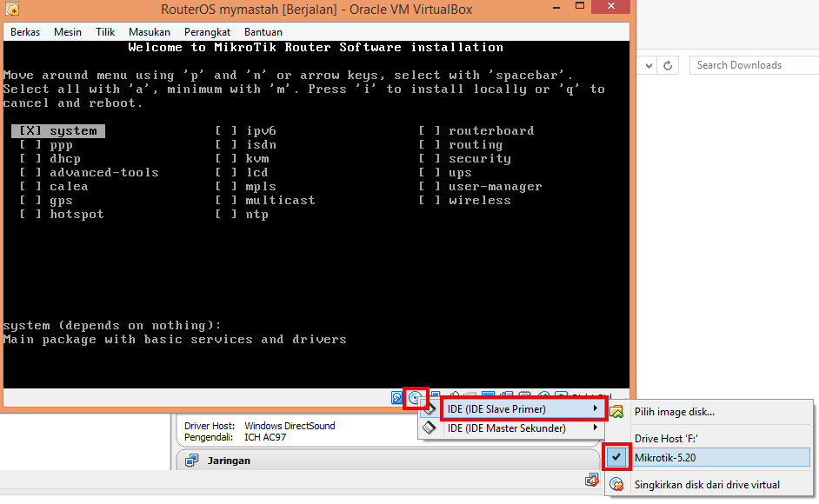This screenshot has width=819, height=504.
Task: Click the hard disk status bar icon
Action: coord(397,398)
